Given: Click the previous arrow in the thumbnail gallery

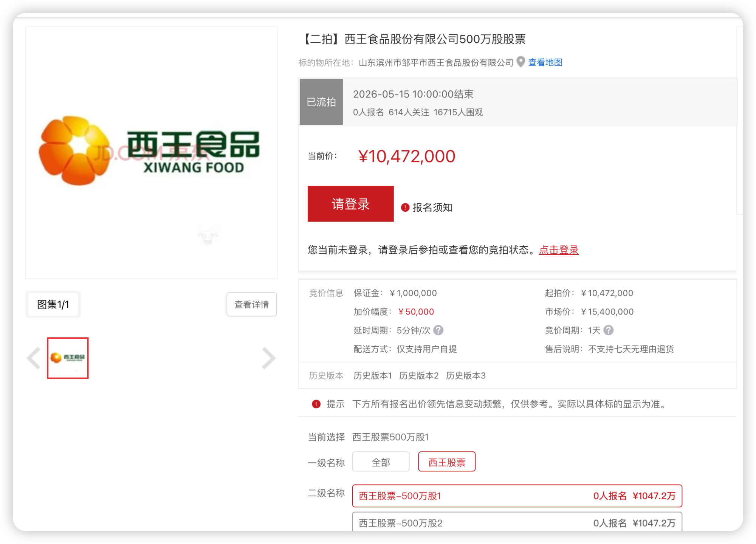Looking at the screenshot, I should [34, 358].
